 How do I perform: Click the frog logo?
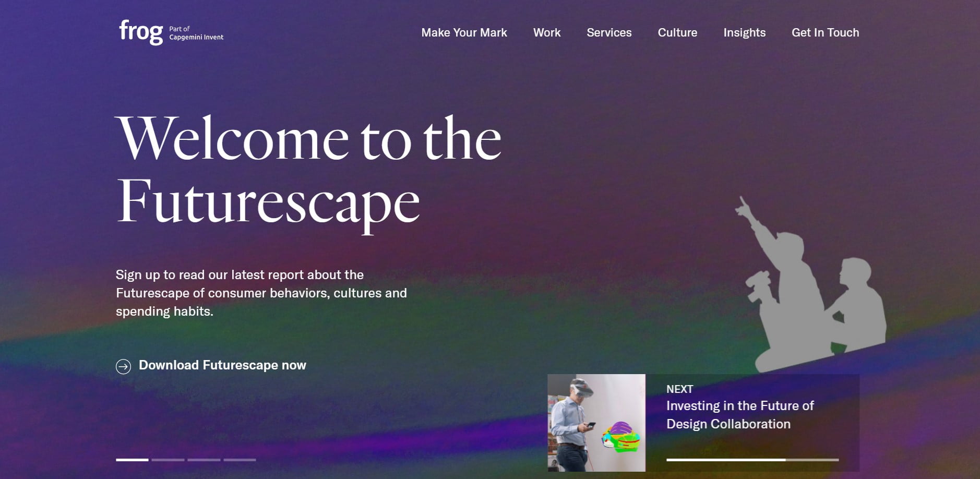(141, 32)
